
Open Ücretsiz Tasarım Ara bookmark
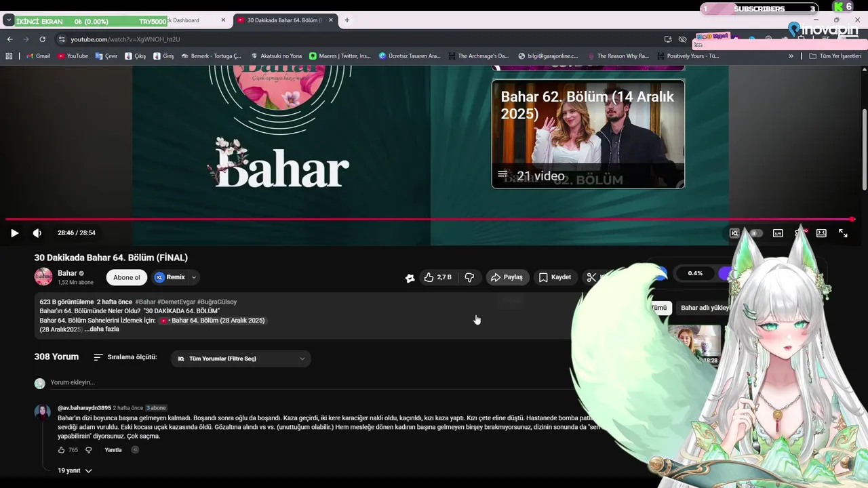[x=410, y=56]
